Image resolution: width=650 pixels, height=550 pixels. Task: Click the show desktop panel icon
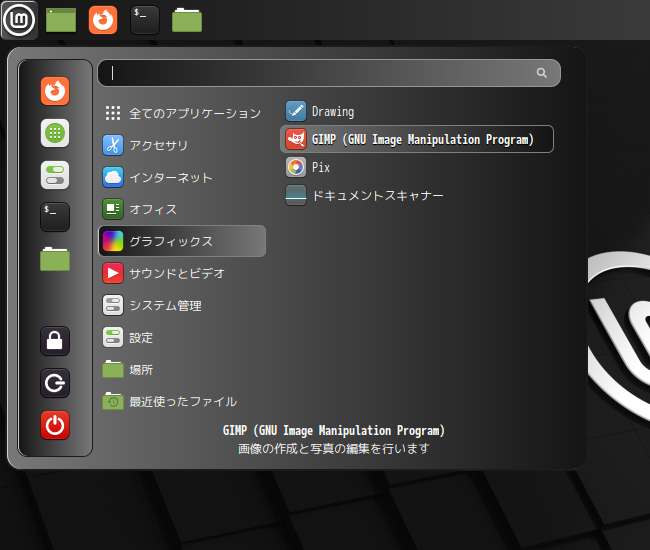pyautogui.click(x=61, y=20)
